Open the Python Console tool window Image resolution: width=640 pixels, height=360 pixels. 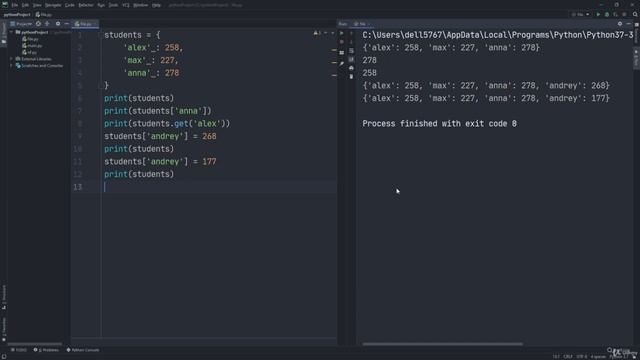tap(83, 350)
